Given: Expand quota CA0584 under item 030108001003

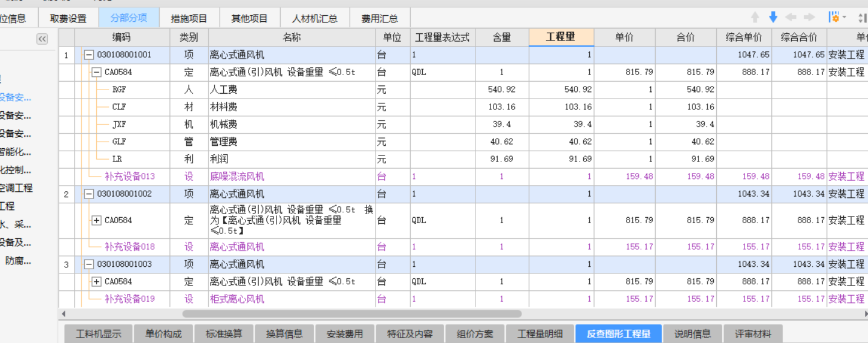Looking at the screenshot, I should pos(96,282).
